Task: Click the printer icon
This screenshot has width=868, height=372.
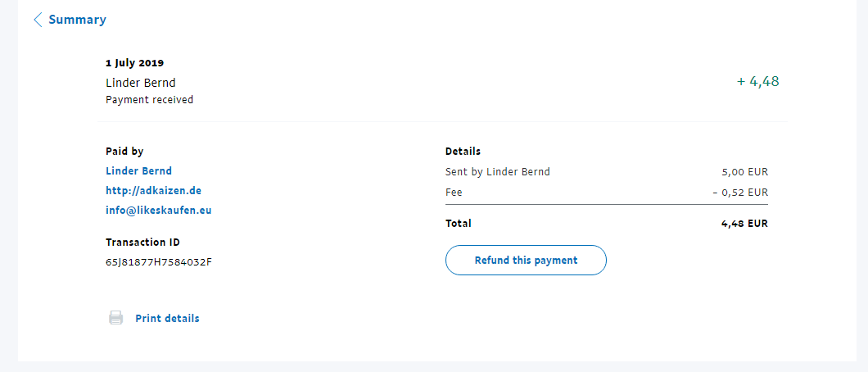Action: click(116, 318)
